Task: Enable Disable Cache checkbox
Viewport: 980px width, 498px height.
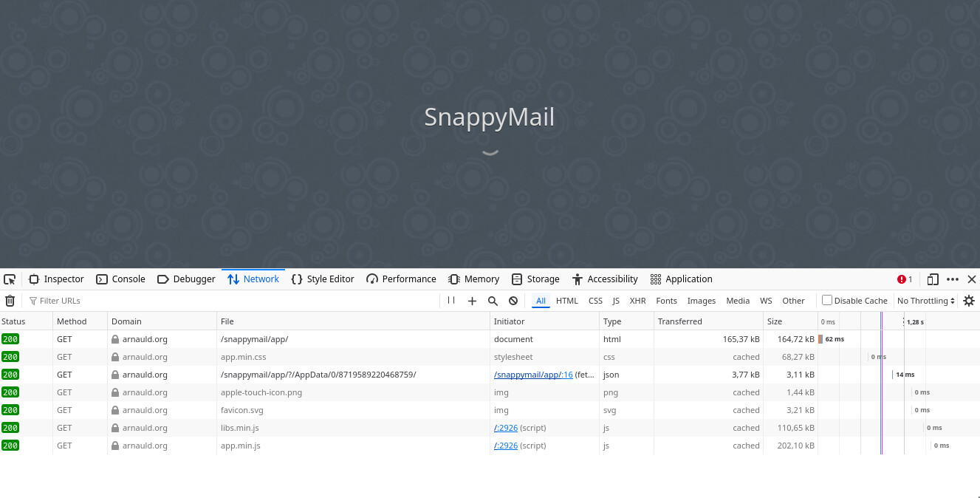Action: [x=827, y=300]
